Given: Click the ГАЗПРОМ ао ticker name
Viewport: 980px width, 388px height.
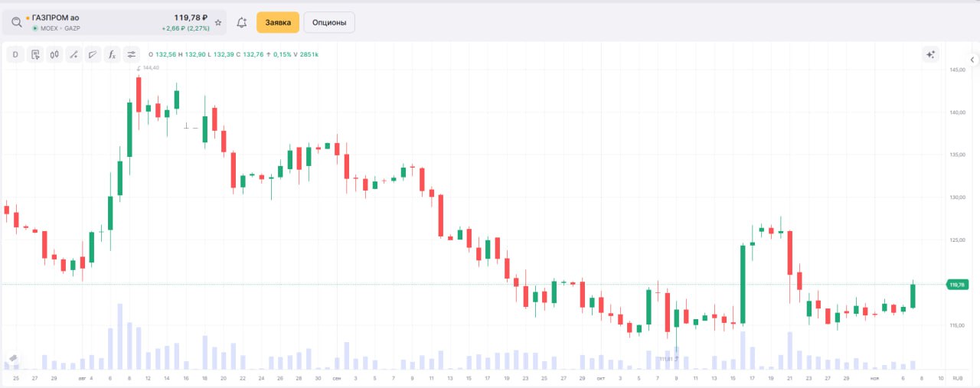Looking at the screenshot, I should (x=55, y=17).
